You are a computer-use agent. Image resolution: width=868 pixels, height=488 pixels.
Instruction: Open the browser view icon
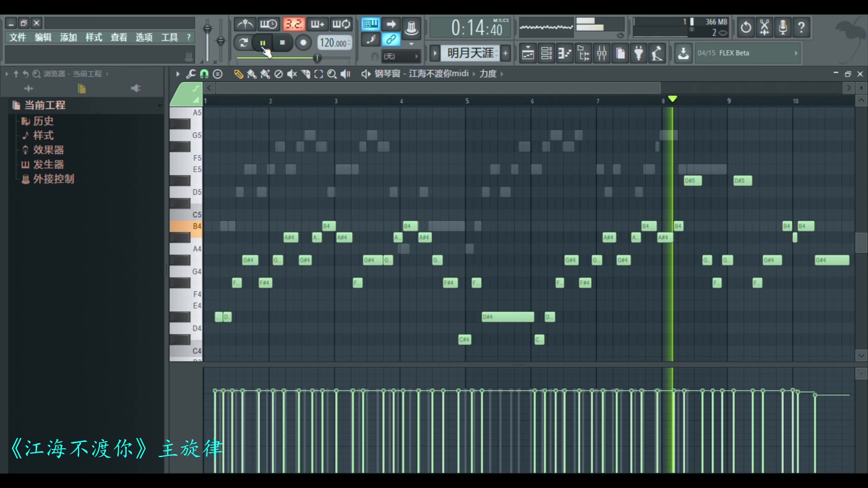584,54
